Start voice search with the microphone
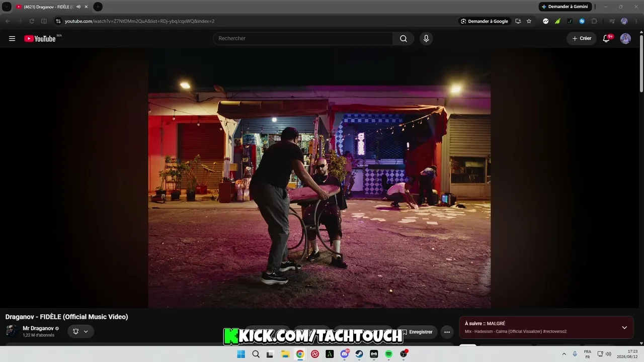This screenshot has width=644, height=362. 426,39
